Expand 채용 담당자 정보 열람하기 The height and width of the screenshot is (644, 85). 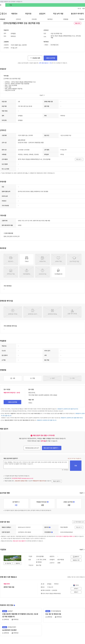pos(52,448)
